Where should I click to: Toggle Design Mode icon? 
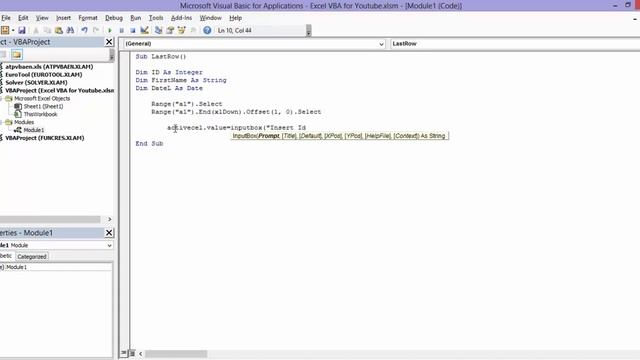144,30
